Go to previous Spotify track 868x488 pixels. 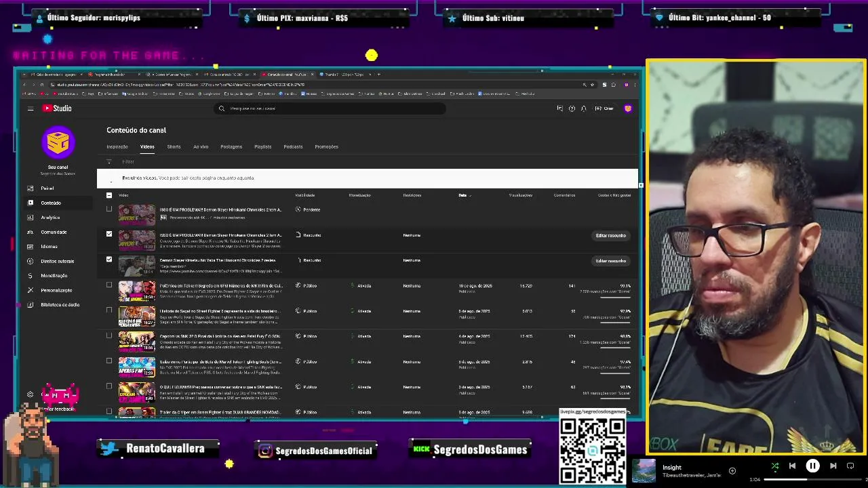point(792,466)
